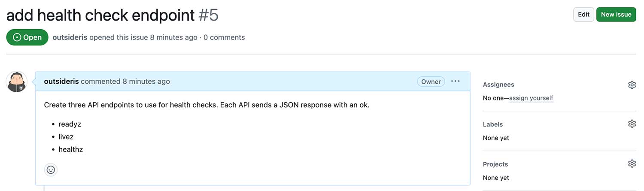Click the "8 minutes ago" timestamp under the title

173,37
